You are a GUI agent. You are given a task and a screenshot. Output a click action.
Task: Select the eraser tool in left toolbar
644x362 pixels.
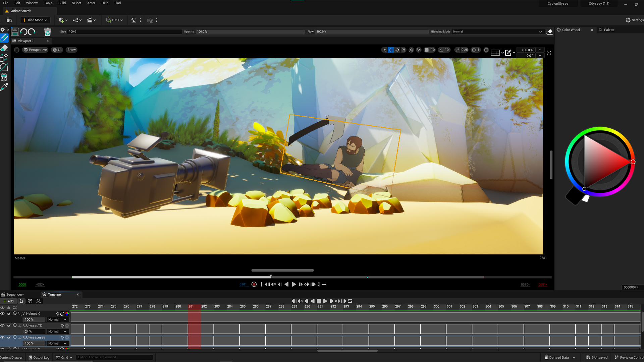[x=4, y=48]
